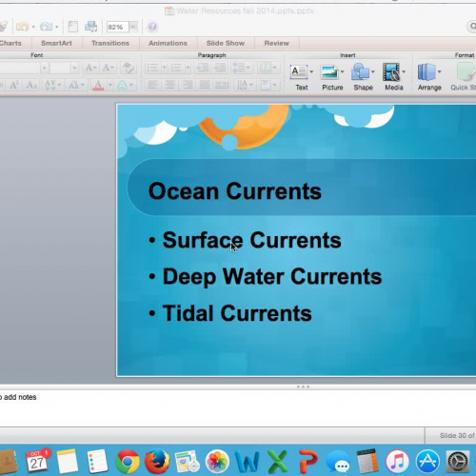Image resolution: width=476 pixels, height=476 pixels.
Task: Expand the zoom percentage dropdown
Action: tap(133, 27)
